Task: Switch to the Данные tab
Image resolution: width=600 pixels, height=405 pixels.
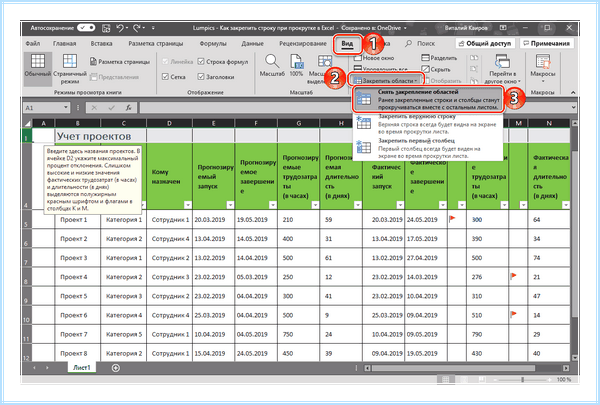Action: 252,43
